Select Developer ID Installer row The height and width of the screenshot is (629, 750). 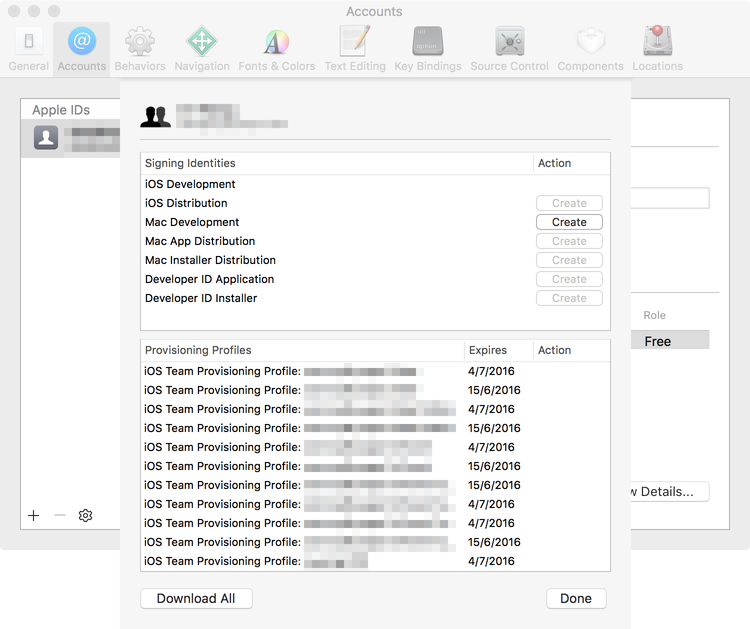pos(375,298)
